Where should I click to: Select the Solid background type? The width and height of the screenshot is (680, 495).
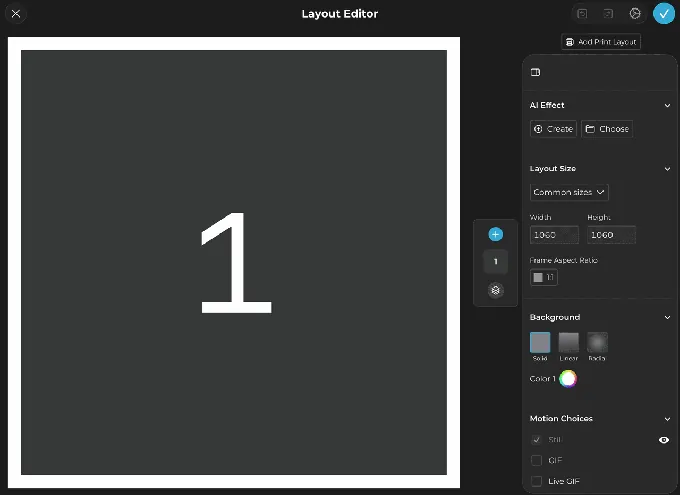540,343
